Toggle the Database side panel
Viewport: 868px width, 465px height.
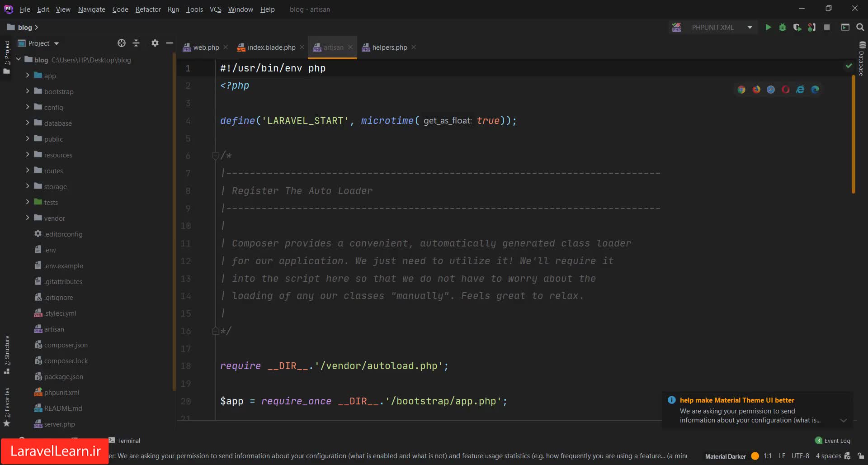point(862,59)
